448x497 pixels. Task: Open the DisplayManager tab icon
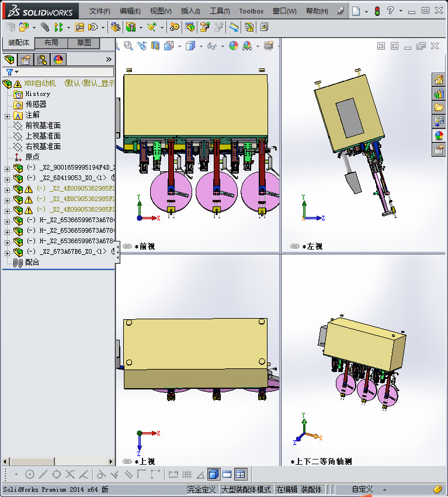coord(58,60)
